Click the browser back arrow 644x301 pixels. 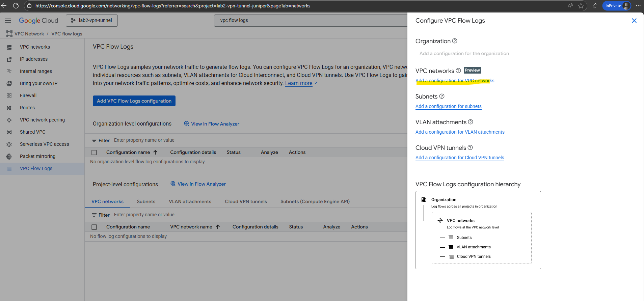[4, 6]
